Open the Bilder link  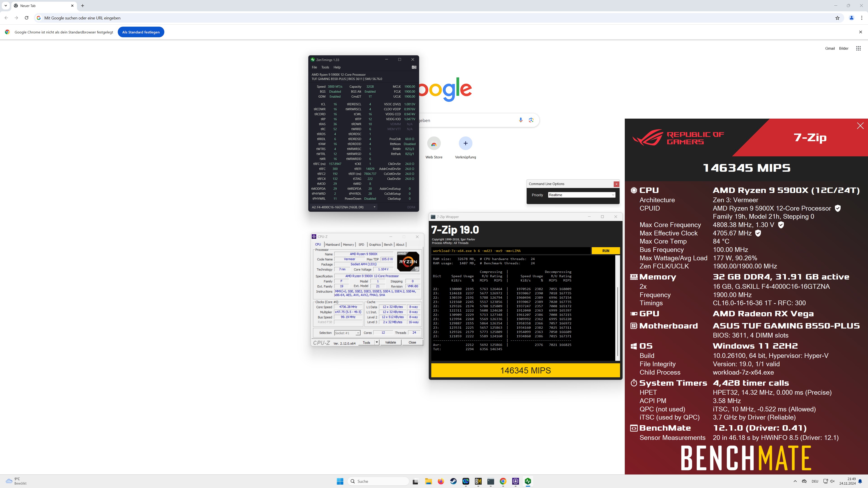pyautogui.click(x=844, y=49)
